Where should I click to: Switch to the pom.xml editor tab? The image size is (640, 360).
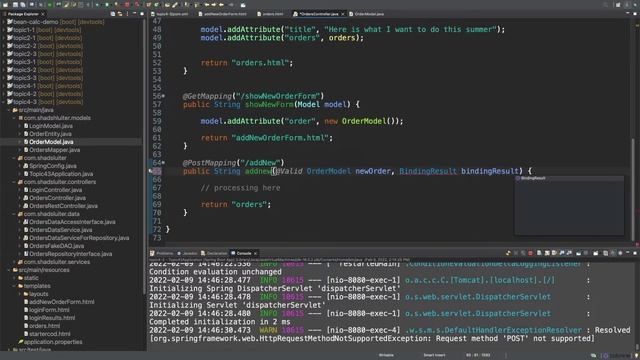tap(170, 14)
